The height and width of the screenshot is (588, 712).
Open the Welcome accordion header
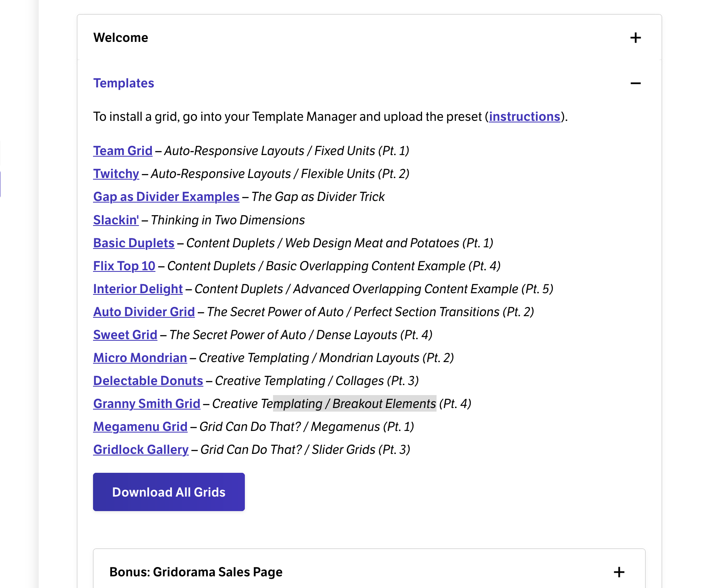(x=369, y=37)
